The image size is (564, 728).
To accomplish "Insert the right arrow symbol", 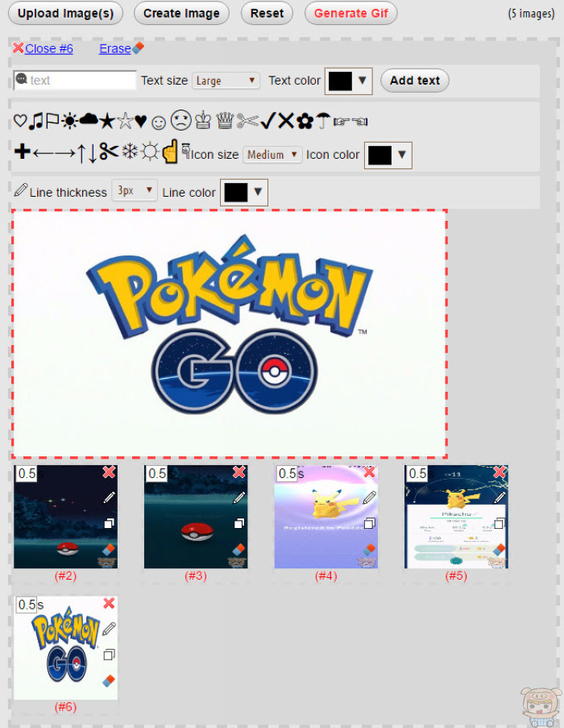I will (x=65, y=152).
